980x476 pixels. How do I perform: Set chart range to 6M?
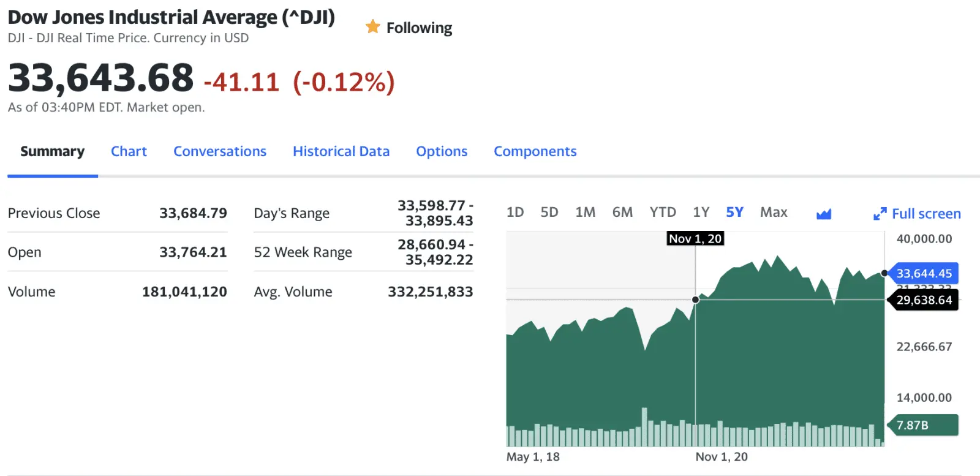pos(622,212)
